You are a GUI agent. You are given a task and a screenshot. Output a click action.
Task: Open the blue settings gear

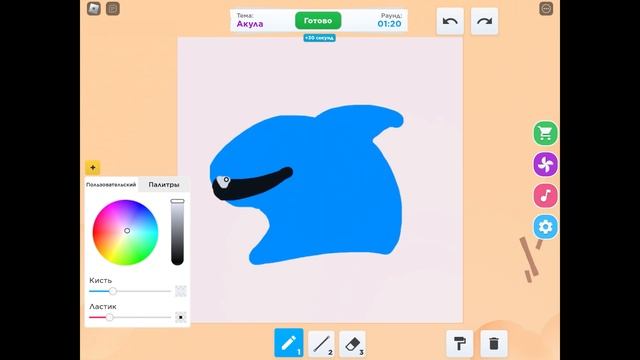click(545, 227)
